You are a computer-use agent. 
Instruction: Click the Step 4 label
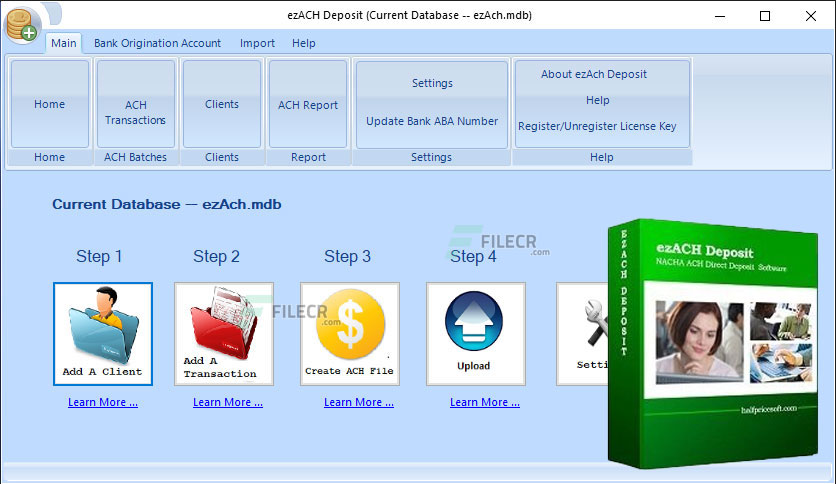pos(473,256)
